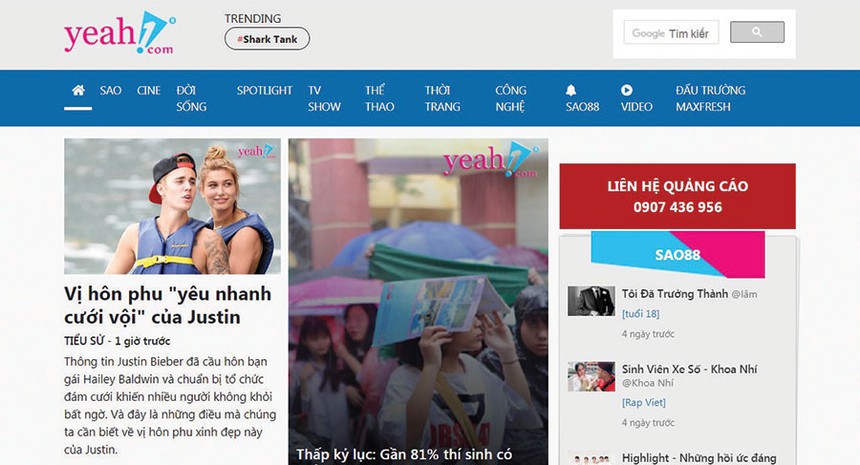Select SPOTLIGHT in the navigation bar

point(264,90)
